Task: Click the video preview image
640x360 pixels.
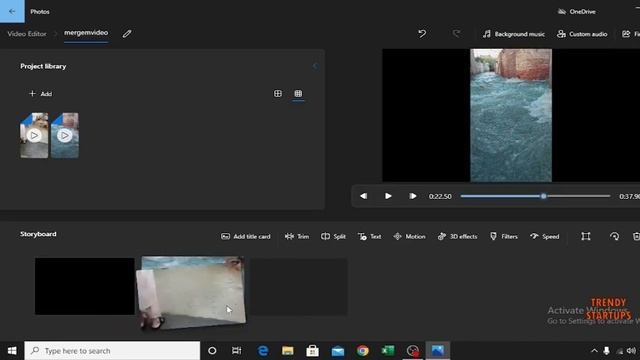Action: tap(511, 115)
